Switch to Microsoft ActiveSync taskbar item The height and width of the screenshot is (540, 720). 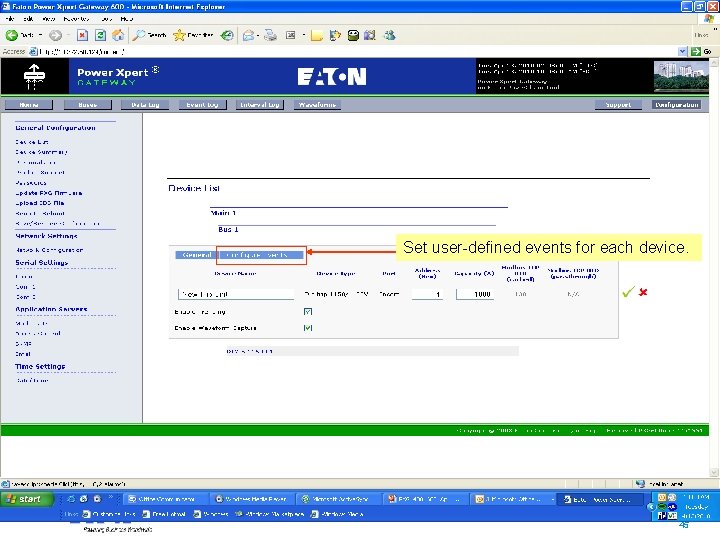tap(339, 499)
